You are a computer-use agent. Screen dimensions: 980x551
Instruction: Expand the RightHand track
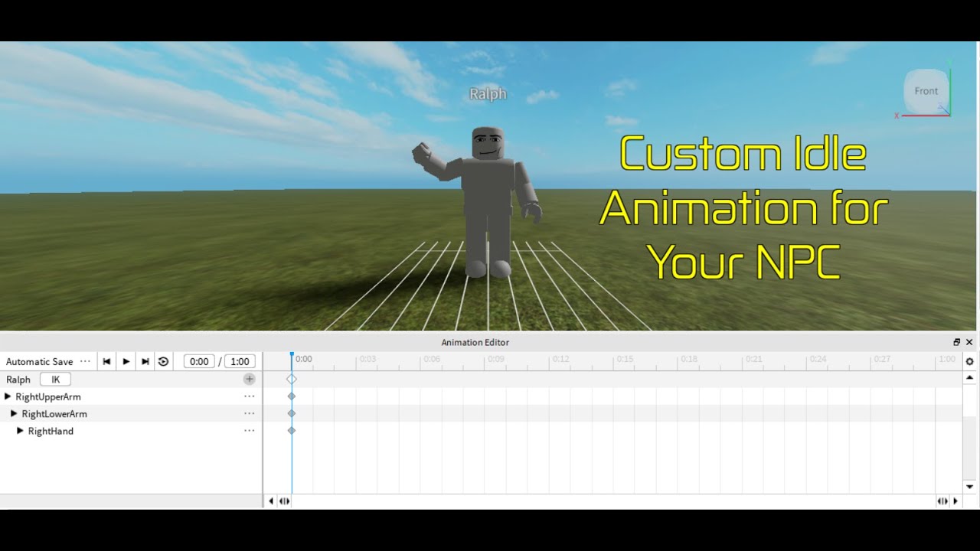pyautogui.click(x=21, y=431)
